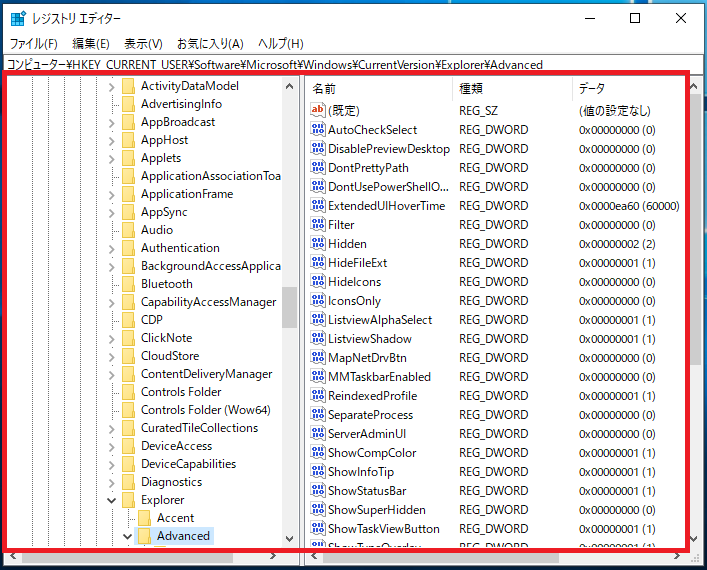
Task: Click the DisablePreviewDesktop DWORD icon
Action: pos(317,148)
